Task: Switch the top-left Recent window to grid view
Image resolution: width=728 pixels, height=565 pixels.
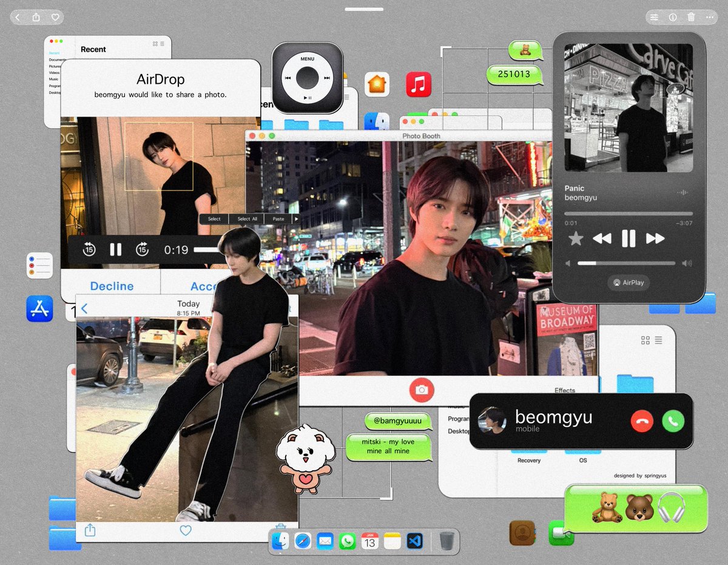Action: tap(155, 44)
